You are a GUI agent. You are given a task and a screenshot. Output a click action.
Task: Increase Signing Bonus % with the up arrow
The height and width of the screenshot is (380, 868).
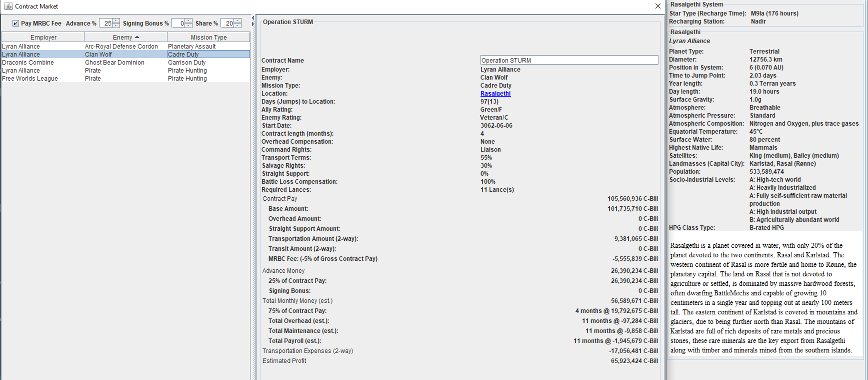click(188, 21)
